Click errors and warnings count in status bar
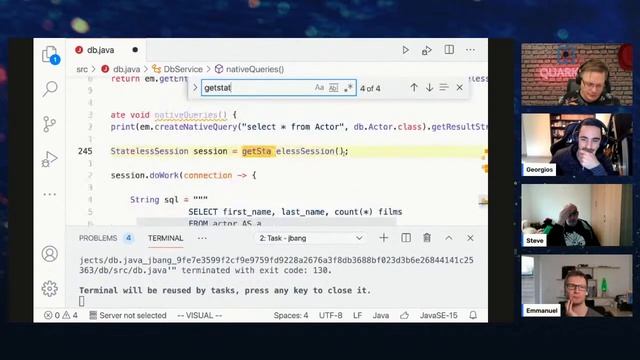This screenshot has height=360, width=640. [x=61, y=316]
